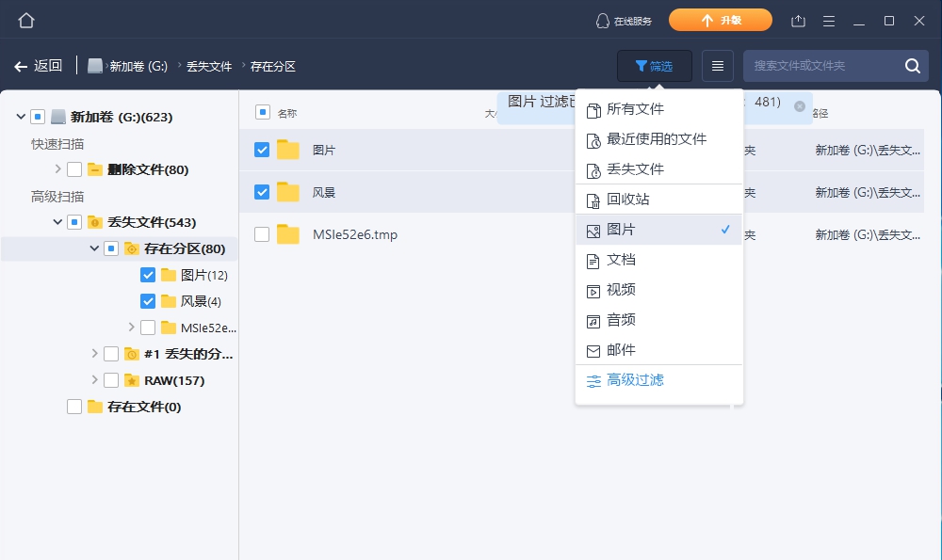Click the orange 升级 upgrade button

(721, 19)
